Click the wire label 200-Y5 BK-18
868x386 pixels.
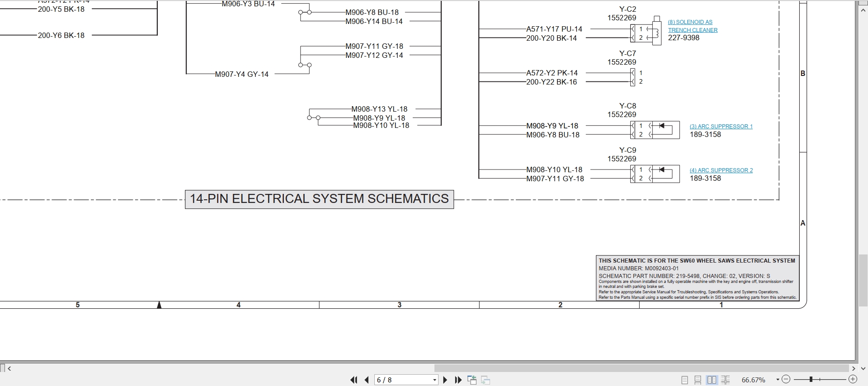click(61, 9)
